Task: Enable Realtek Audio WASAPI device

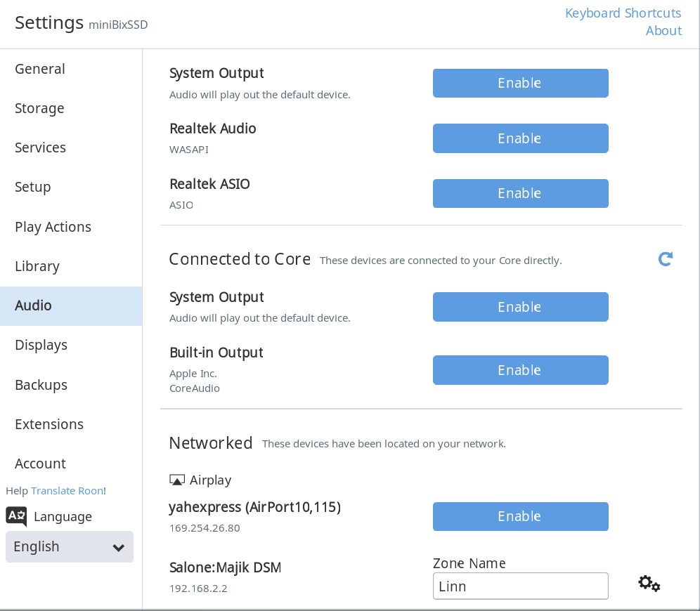Action: tap(521, 138)
